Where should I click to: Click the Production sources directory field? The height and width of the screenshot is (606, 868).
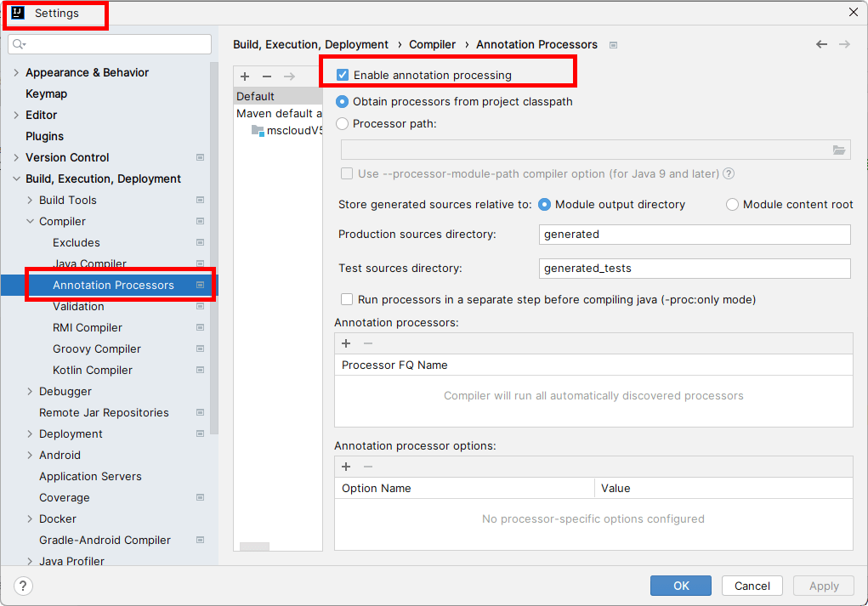pyautogui.click(x=695, y=235)
